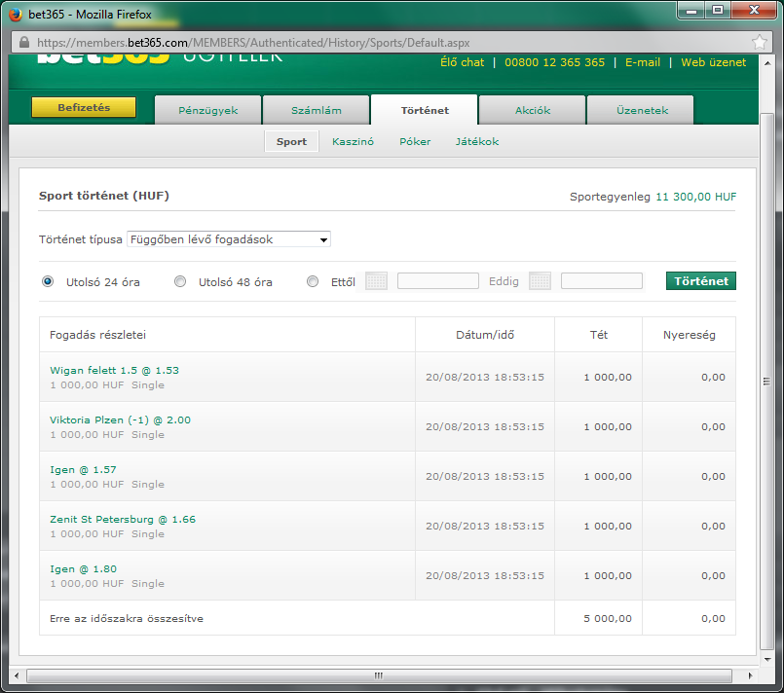Open the Pénzügyek tab
This screenshot has height=693, width=784.
208,110
